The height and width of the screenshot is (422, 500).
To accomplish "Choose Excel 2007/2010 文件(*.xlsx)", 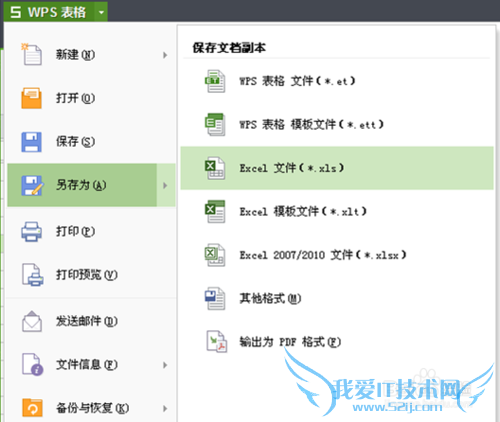I will (x=337, y=255).
